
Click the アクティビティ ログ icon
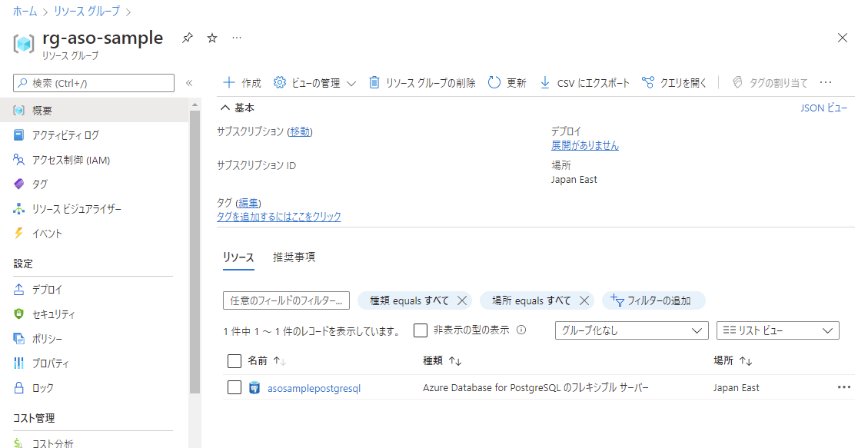(18, 135)
